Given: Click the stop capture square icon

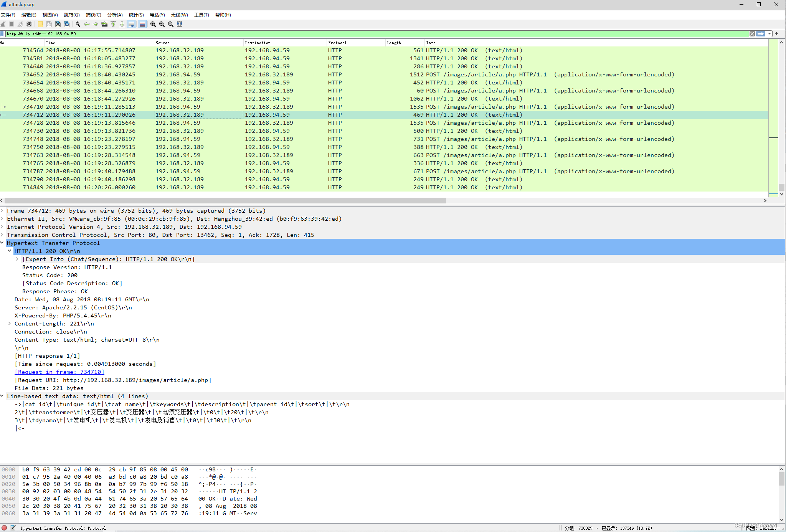Looking at the screenshot, I should 12,24.
